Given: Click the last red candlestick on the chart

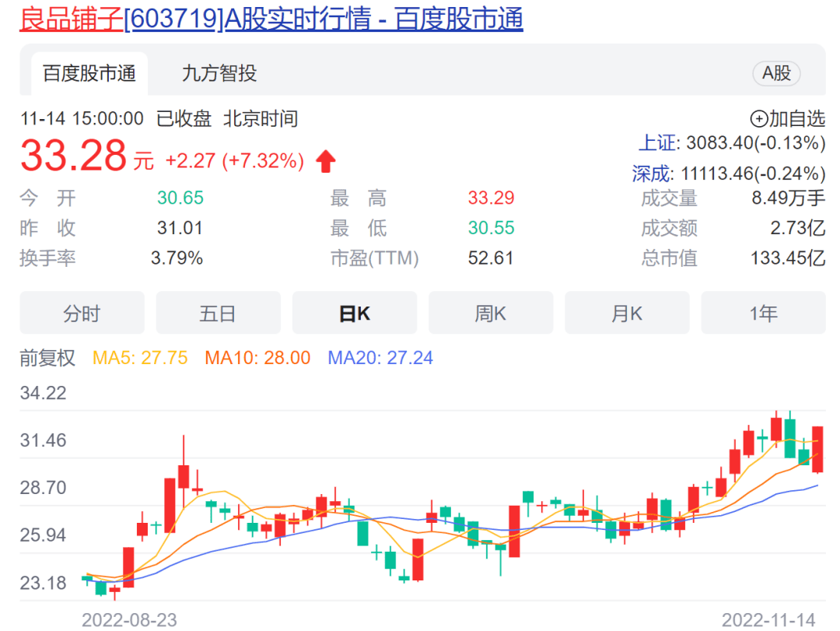Looking at the screenshot, I should 817,449.
